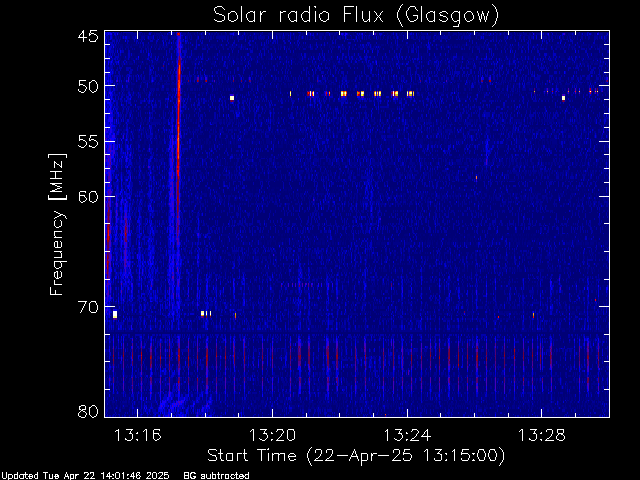Select the Frequency [MHz] axis label
The width and height of the screenshot is (640, 480).
(57, 224)
